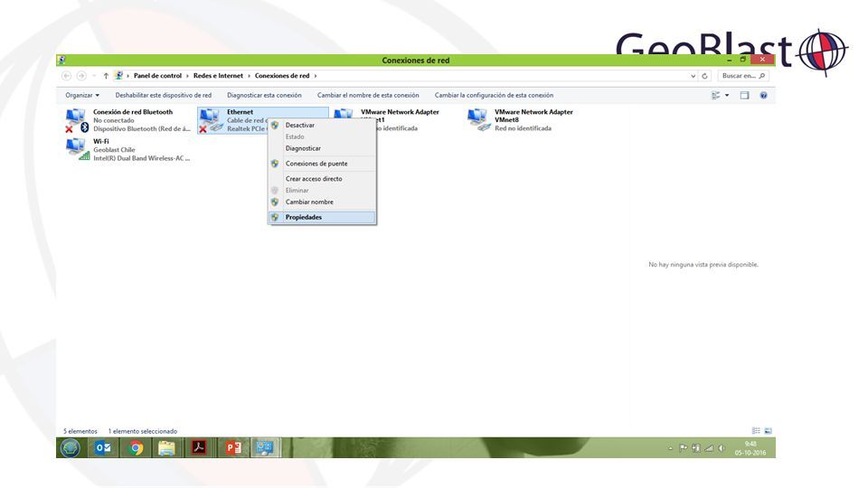The image size is (868, 488).
Task: Click the help question mark icon
Action: tap(763, 95)
